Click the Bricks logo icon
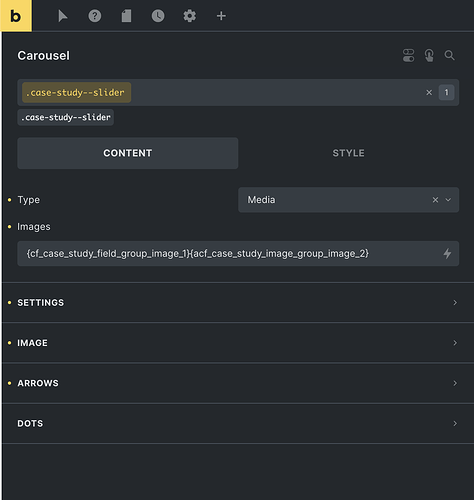The image size is (474, 500). tap(16, 16)
